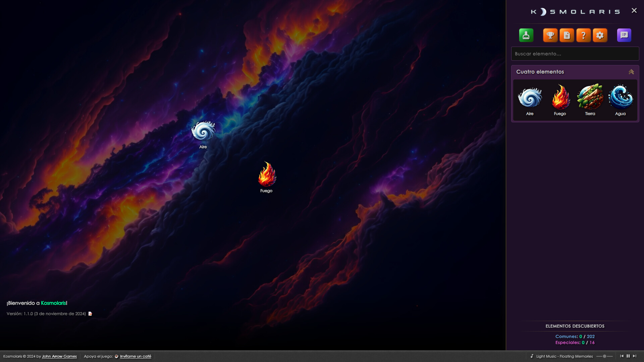Viewport: 644px width, 362px height.
Task: Skip to next music track
Action: (x=634, y=356)
